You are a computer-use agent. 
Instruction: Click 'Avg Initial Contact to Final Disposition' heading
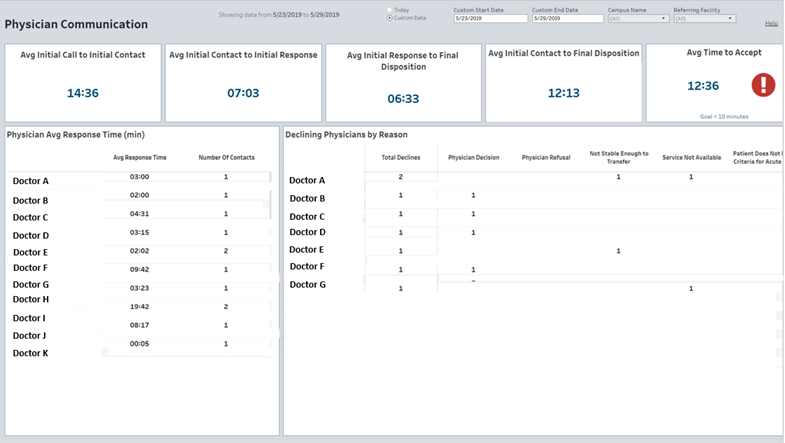564,53
